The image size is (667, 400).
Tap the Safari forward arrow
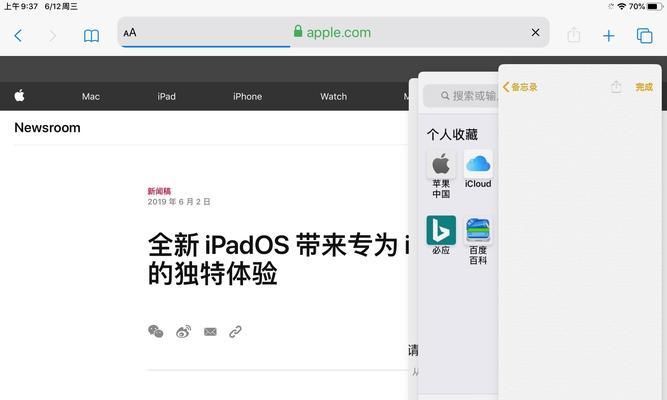tap(53, 36)
